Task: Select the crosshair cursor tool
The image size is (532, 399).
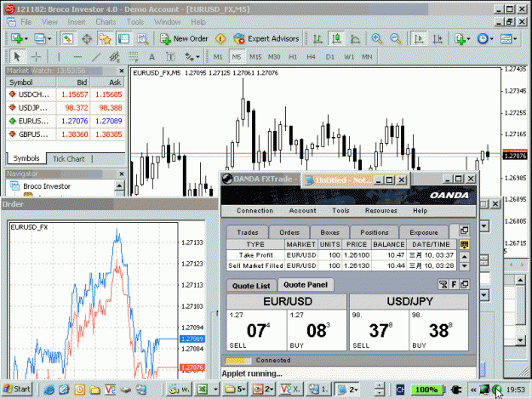Action: (36, 57)
